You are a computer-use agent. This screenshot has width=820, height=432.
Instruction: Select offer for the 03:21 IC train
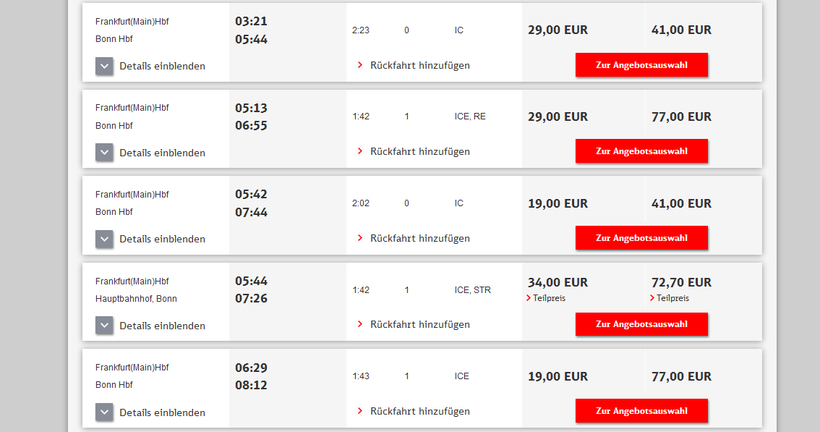point(641,65)
